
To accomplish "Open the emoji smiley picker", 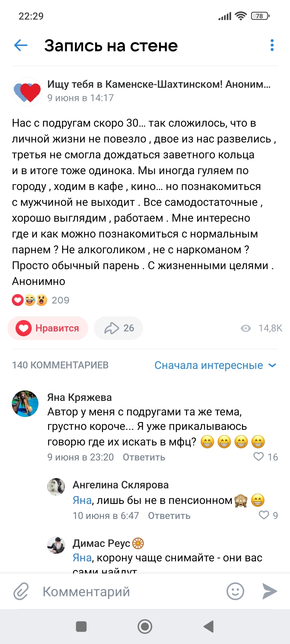I will (235, 591).
